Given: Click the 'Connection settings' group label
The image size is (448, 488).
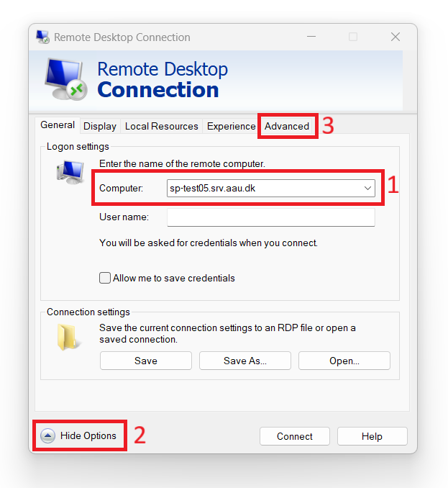Looking at the screenshot, I should click(88, 312).
